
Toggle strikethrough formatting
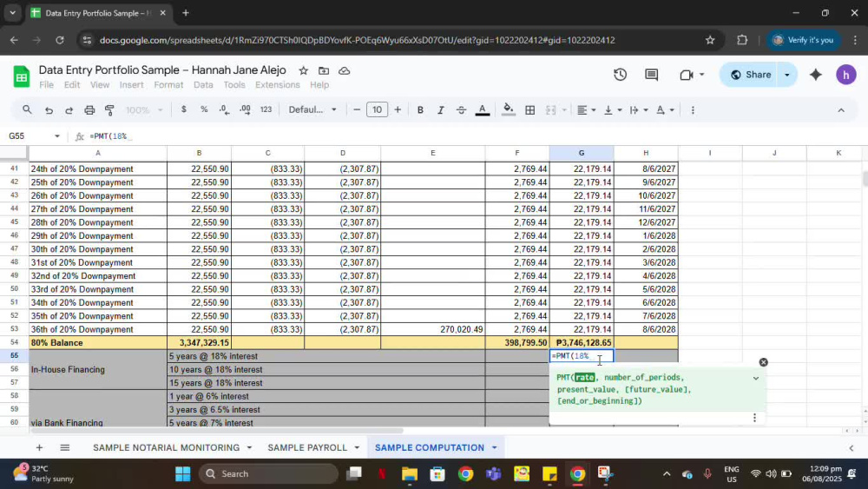click(461, 109)
